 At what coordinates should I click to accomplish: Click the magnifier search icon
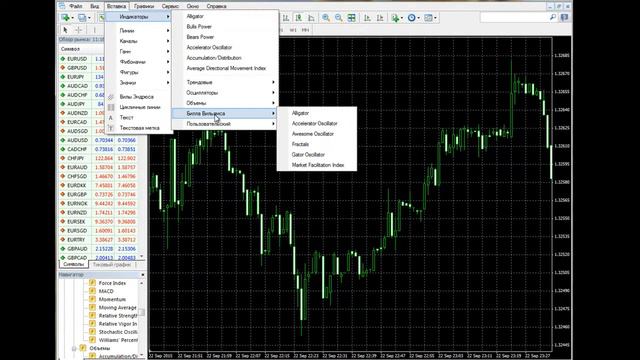coord(553,17)
